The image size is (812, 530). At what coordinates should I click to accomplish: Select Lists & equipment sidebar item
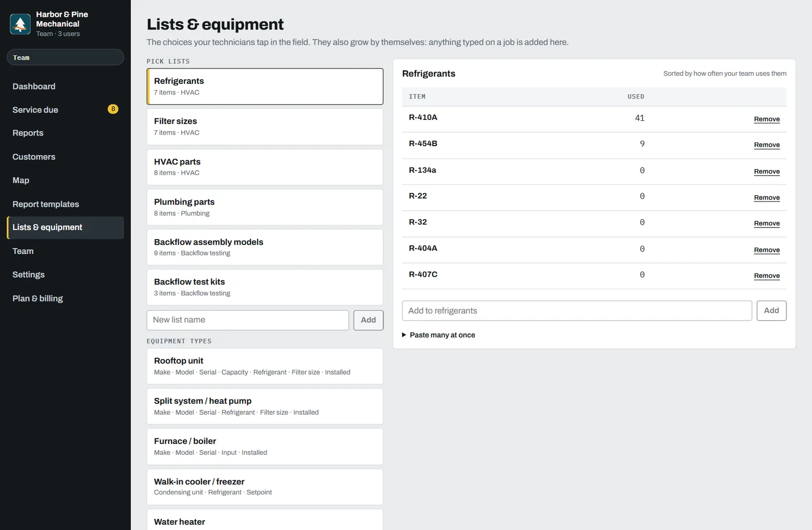[65, 227]
